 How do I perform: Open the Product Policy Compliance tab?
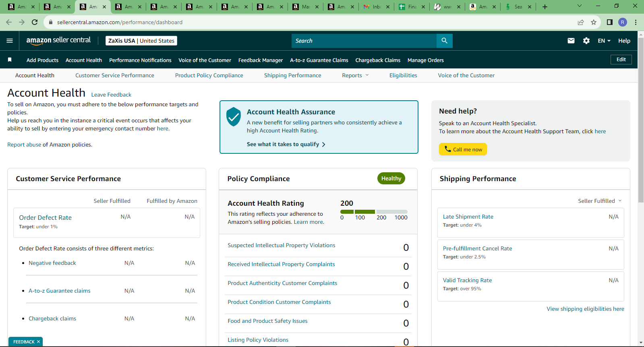[209, 75]
